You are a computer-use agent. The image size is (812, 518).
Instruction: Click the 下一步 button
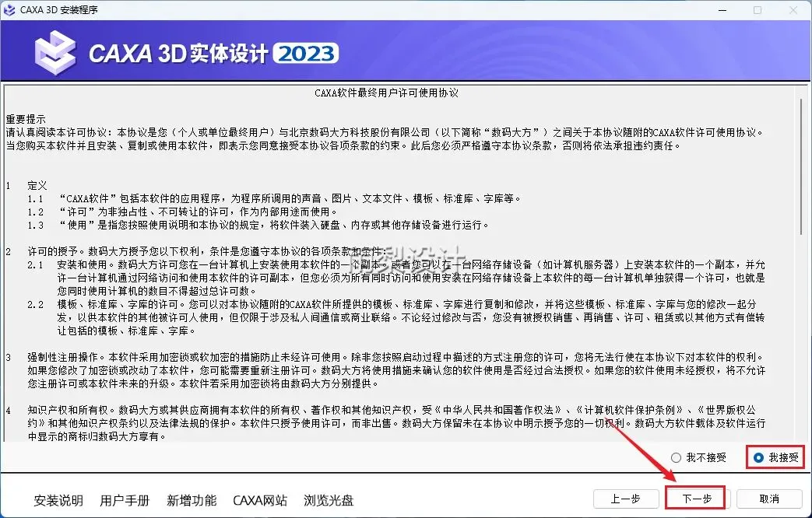click(x=697, y=499)
